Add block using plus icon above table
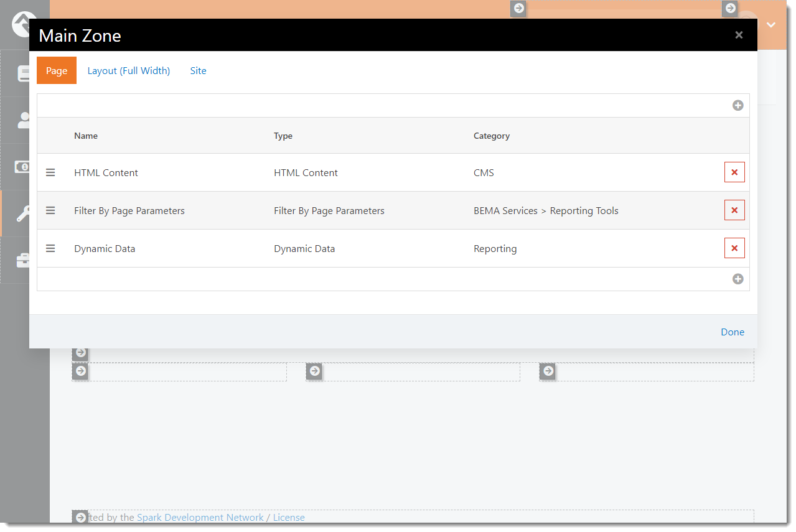 tap(737, 106)
